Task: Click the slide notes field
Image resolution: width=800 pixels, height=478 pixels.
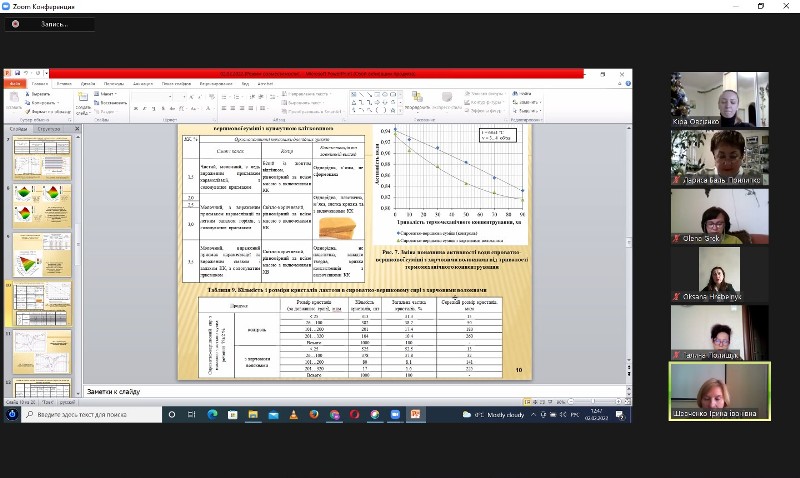Action: click(354, 392)
